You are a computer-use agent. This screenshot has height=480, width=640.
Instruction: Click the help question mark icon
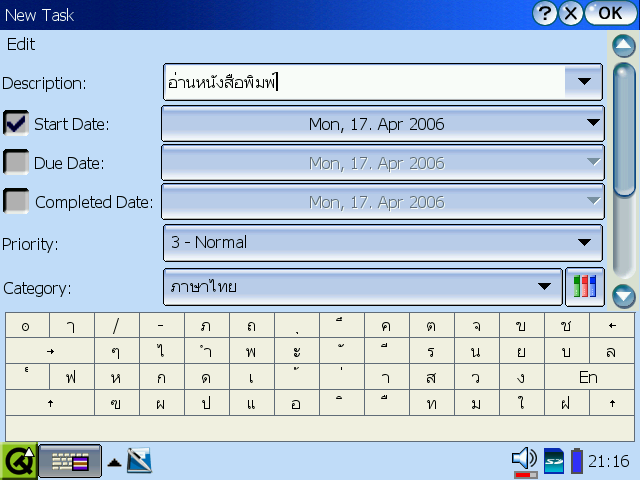point(545,13)
